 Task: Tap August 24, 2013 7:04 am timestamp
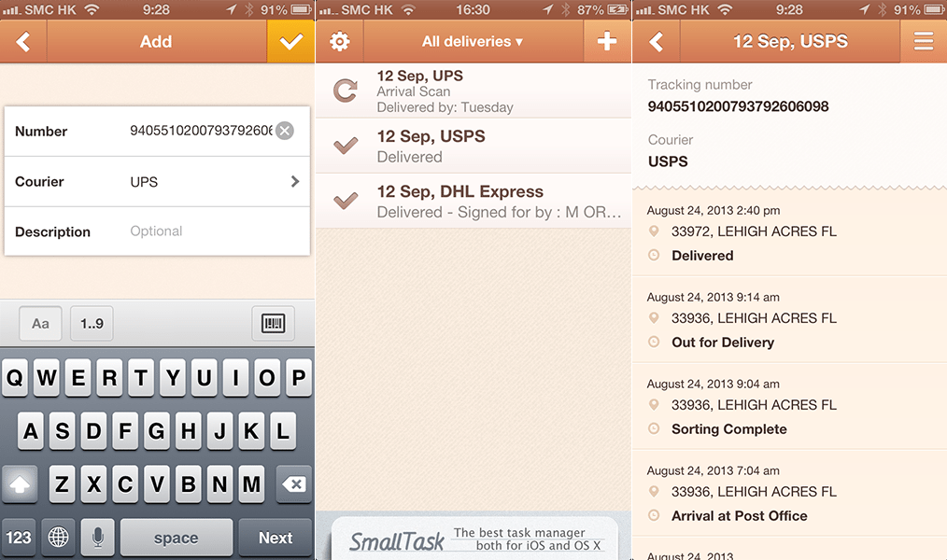[714, 471]
